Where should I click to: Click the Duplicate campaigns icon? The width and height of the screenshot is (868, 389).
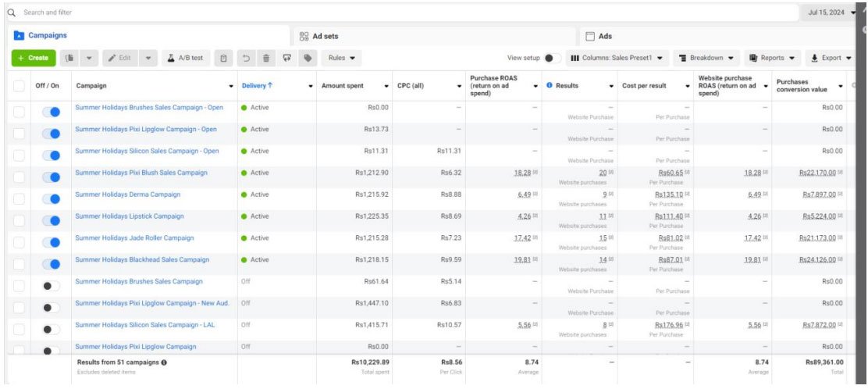pyautogui.click(x=69, y=58)
